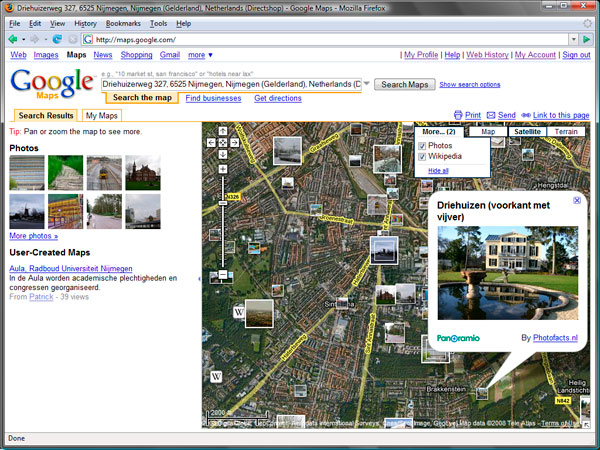Open the windmill photo thumbnail in sidebar
The height and width of the screenshot is (450, 600).
click(27, 211)
